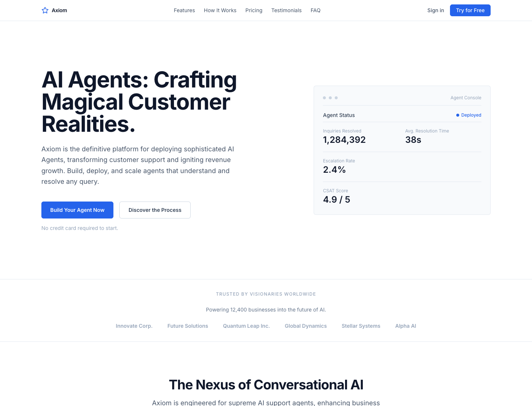This screenshot has height=406, width=532.
Task: Click The Nexus of Conversational AI heading
Action: coord(266,385)
